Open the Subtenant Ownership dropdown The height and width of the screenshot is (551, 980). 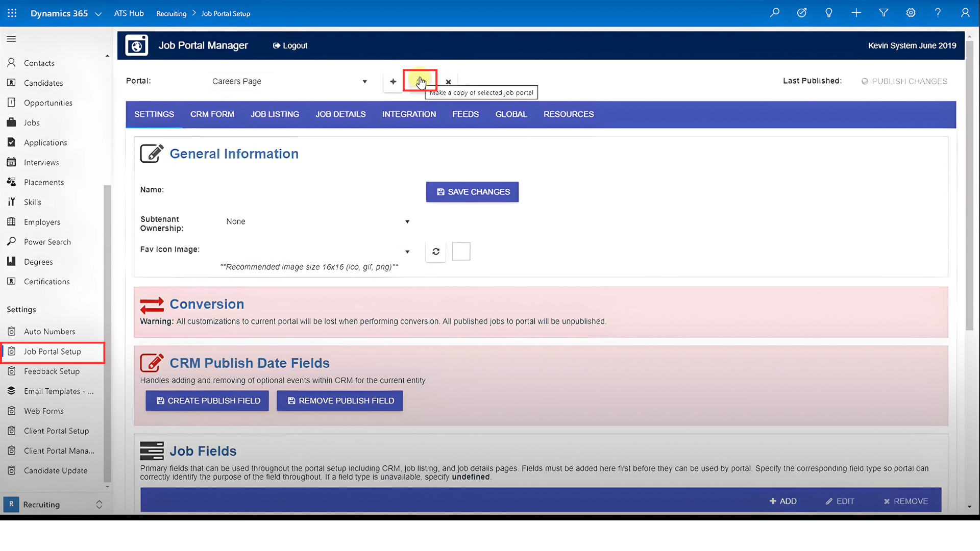click(317, 221)
